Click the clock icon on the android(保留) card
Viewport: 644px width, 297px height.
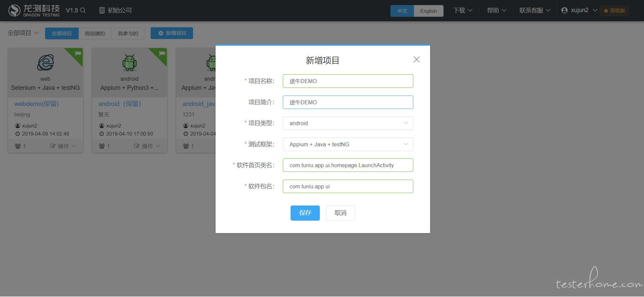pos(102,134)
